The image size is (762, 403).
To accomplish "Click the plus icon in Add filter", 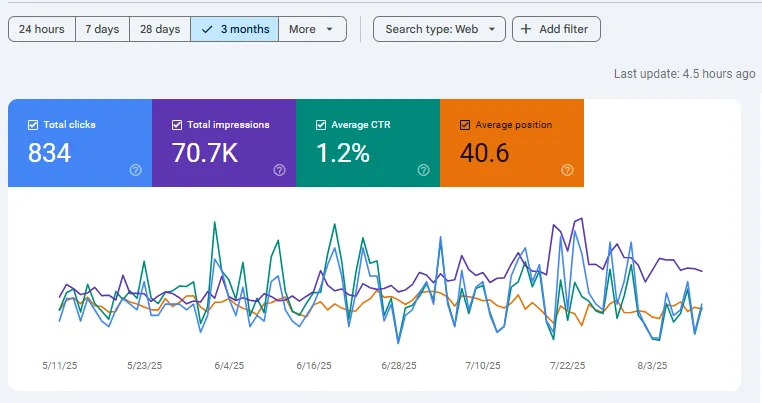I will 526,29.
